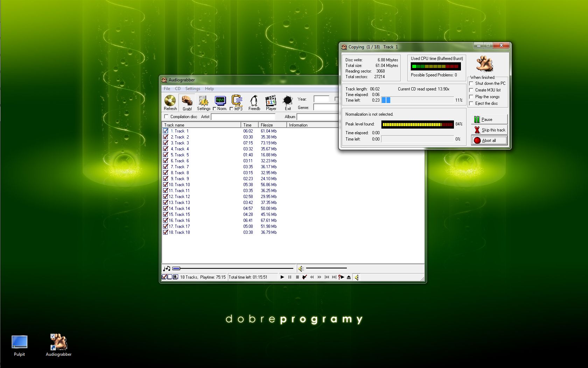Enable Create M3U list option
Viewport: 588px width, 368px height.
coord(471,90)
